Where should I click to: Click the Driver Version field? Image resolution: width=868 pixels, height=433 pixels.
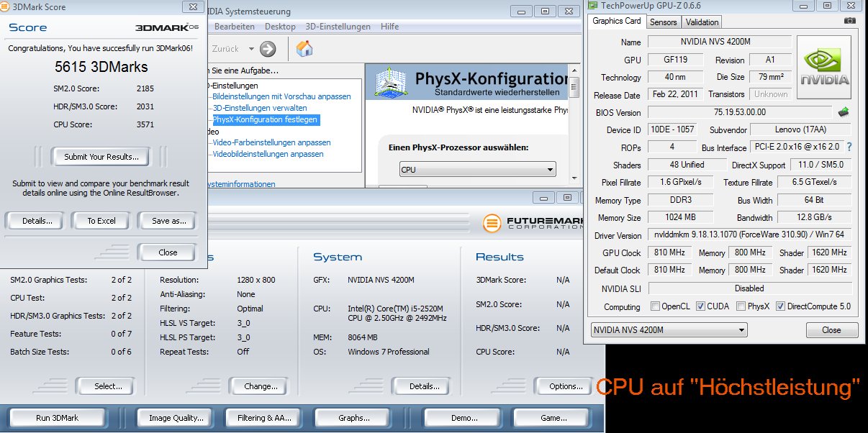749,235
